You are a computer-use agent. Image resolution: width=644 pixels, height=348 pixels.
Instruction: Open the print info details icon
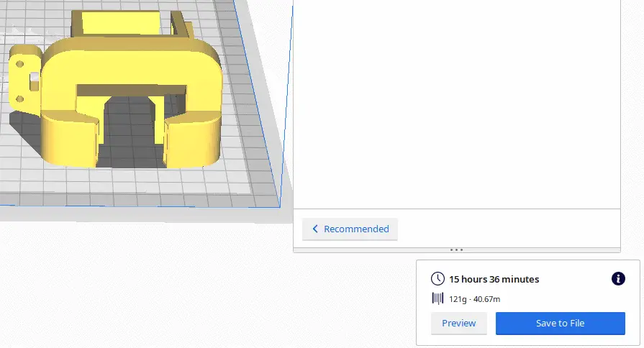[618, 279]
